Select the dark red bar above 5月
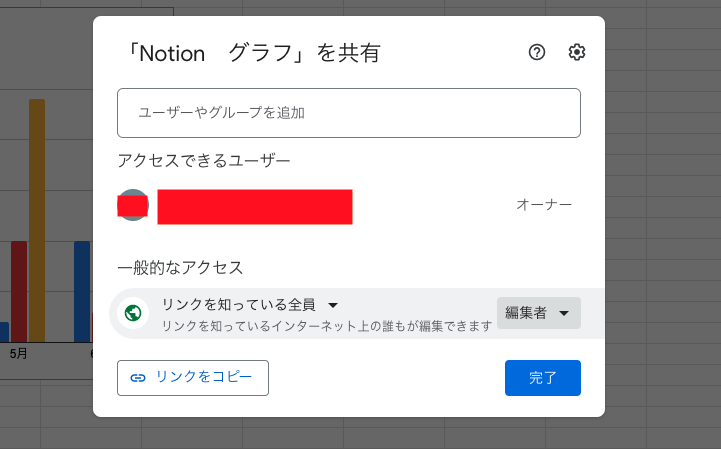721x449 pixels. 19,291
